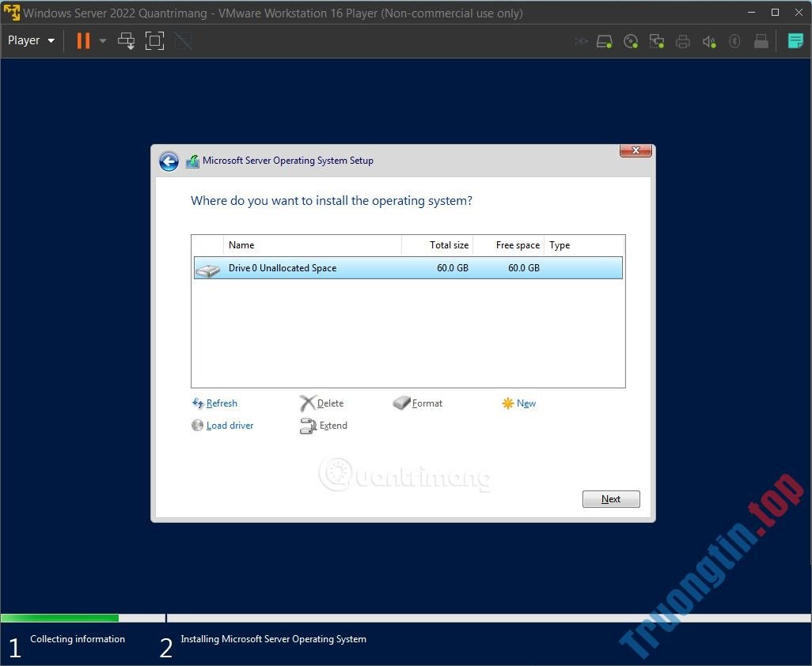
Task: Click the Installing Microsoft Server Operating System stage
Action: pos(273,639)
